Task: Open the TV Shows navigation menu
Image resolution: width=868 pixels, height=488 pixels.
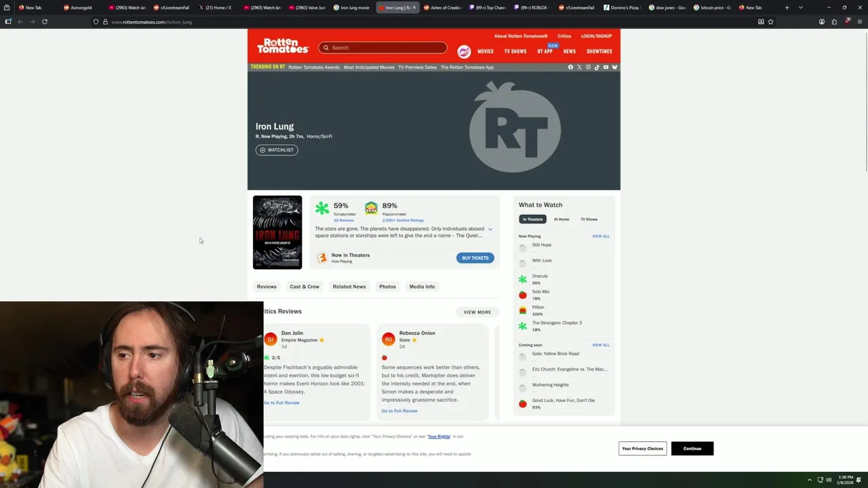Action: point(515,52)
